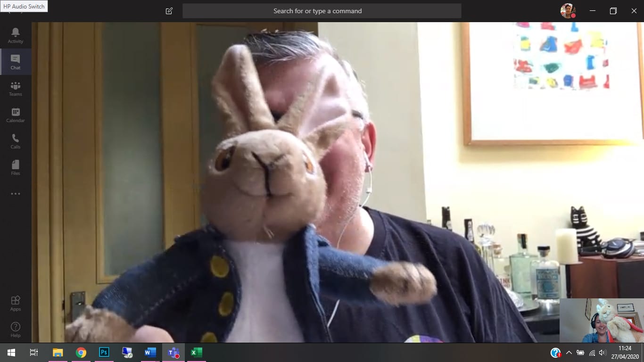Show more apps via the ellipsis

(16, 194)
